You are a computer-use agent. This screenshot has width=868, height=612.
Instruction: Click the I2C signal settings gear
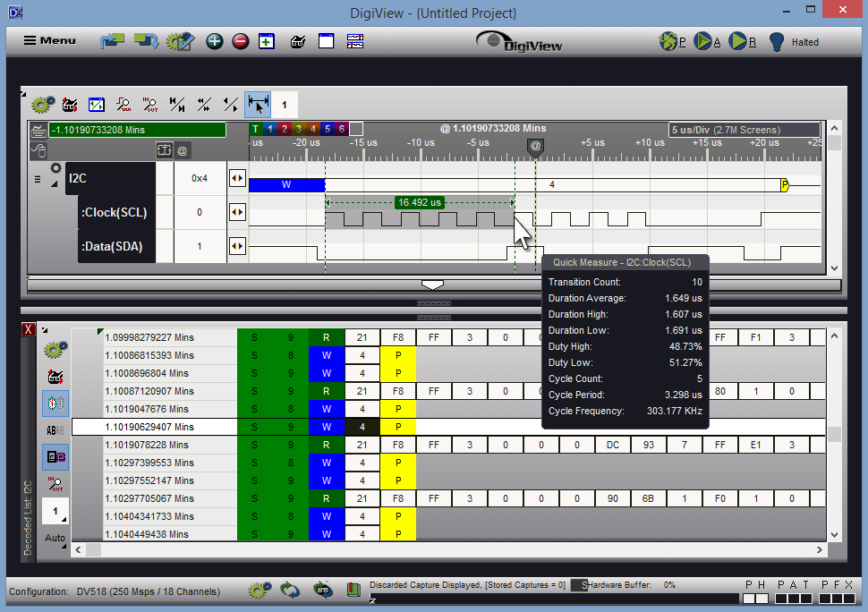55,168
